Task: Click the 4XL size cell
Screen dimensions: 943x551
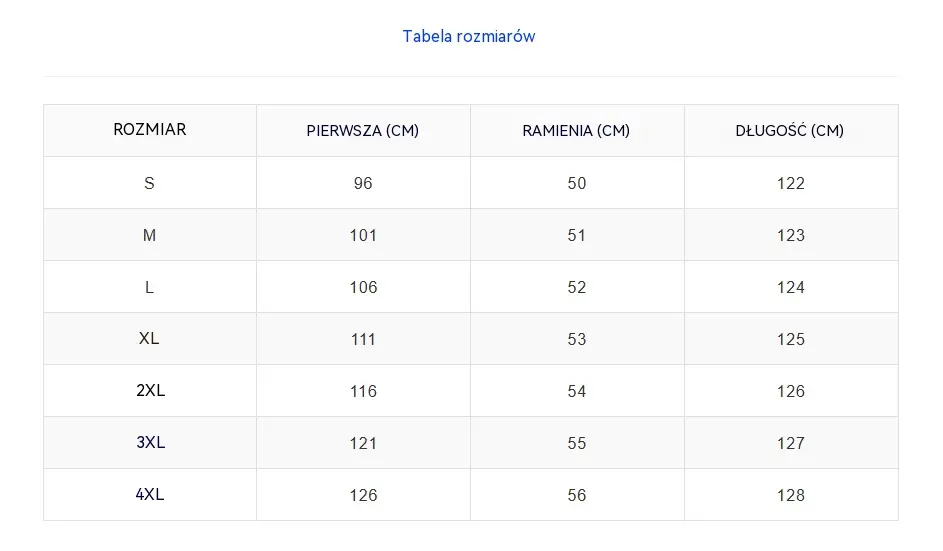Action: coord(150,494)
